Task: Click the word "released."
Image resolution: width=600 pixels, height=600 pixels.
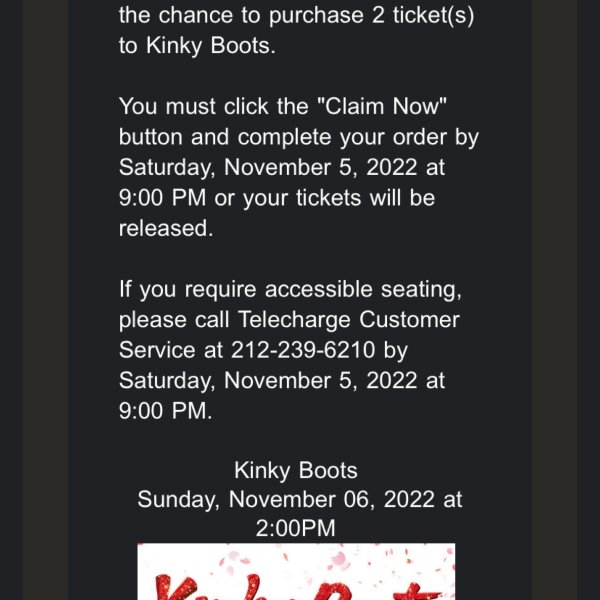Action: coord(166,228)
